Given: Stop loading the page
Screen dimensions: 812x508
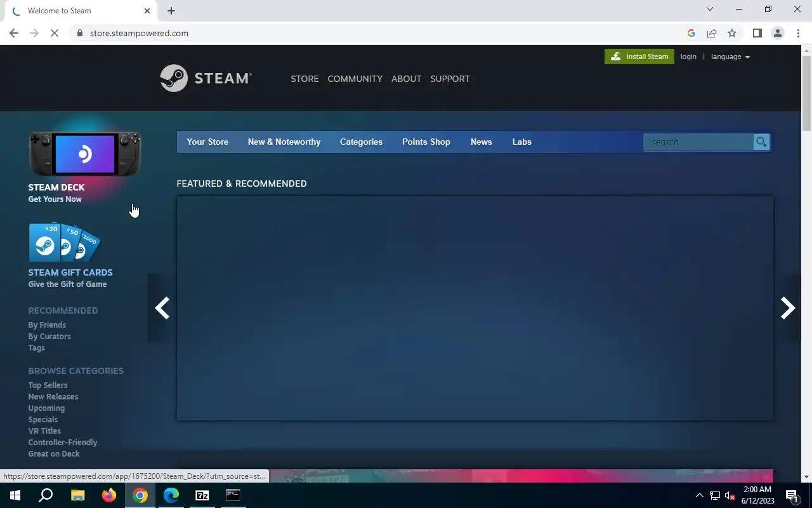Looking at the screenshot, I should point(55,33).
